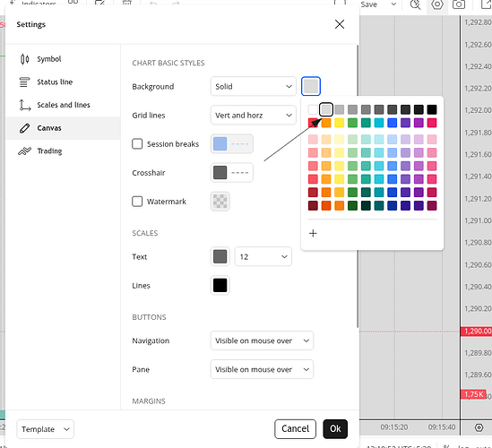Click the 09:15:40 time label on axis
The width and height of the screenshot is (492, 448).
pos(442,427)
